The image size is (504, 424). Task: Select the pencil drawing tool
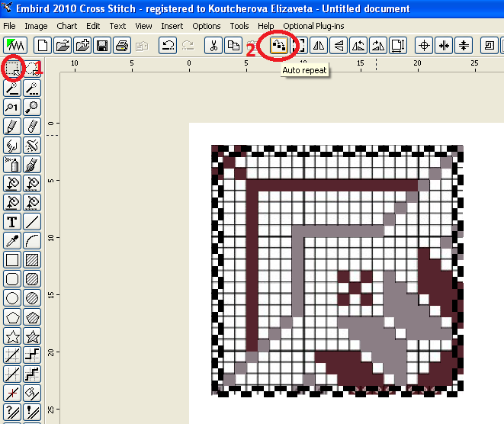pyautogui.click(x=12, y=127)
